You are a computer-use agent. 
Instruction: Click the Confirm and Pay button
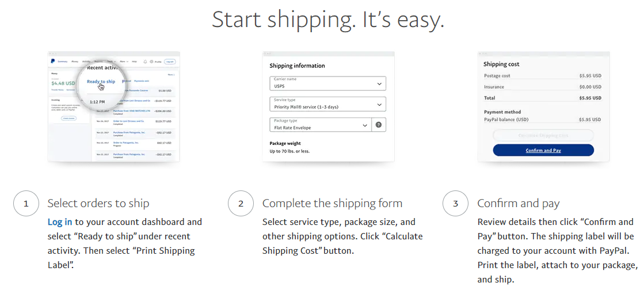pos(543,150)
